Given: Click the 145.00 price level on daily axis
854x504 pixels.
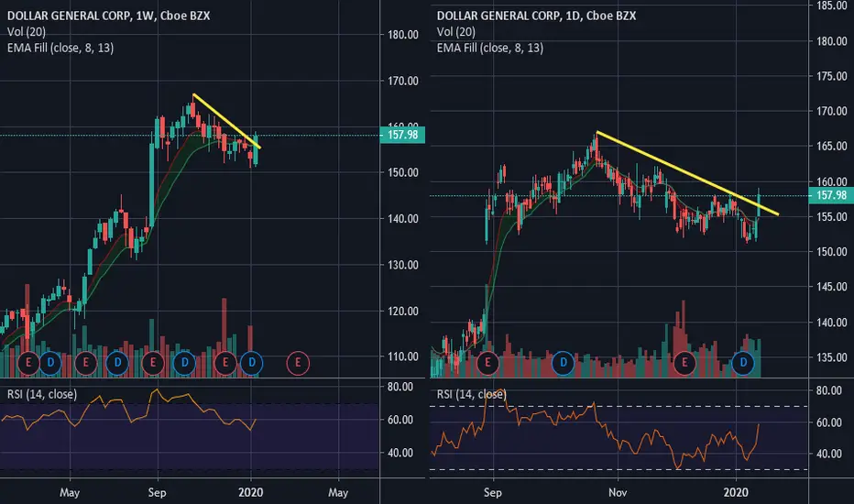Looking at the screenshot, I should point(832,287).
